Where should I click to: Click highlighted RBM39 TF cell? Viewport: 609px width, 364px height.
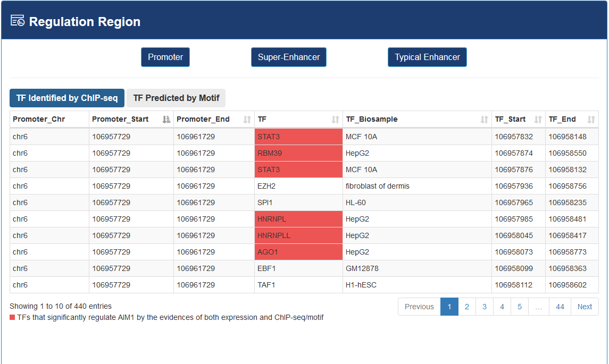[x=298, y=153]
